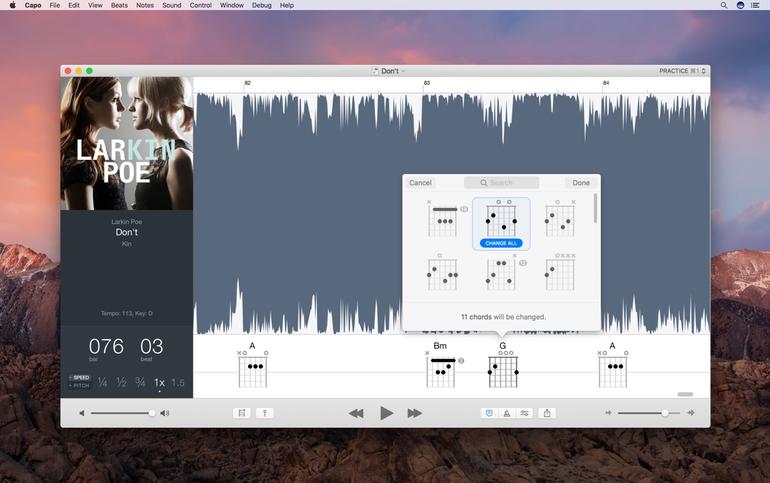
Task: Open the Control menu
Action: pyautogui.click(x=200, y=5)
